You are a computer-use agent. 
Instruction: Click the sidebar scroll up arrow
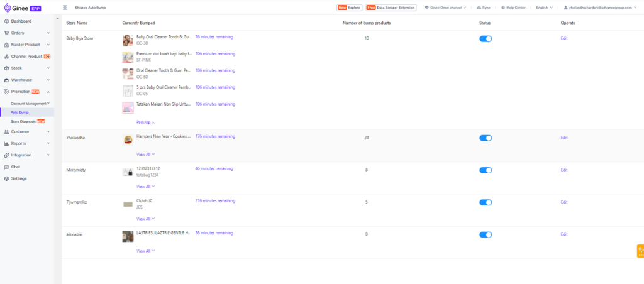(57, 18)
